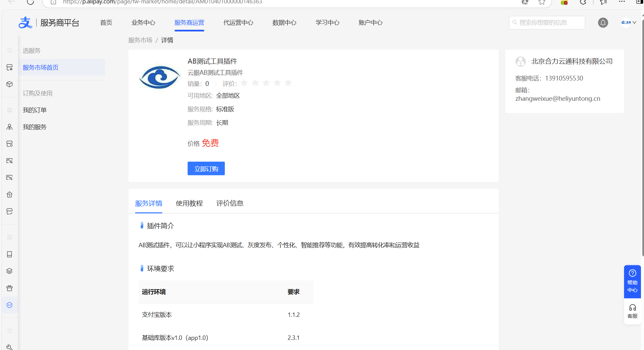Image resolution: width=644 pixels, height=350 pixels.
Task: Click the 环境要求 section heading
Action: tap(161, 269)
